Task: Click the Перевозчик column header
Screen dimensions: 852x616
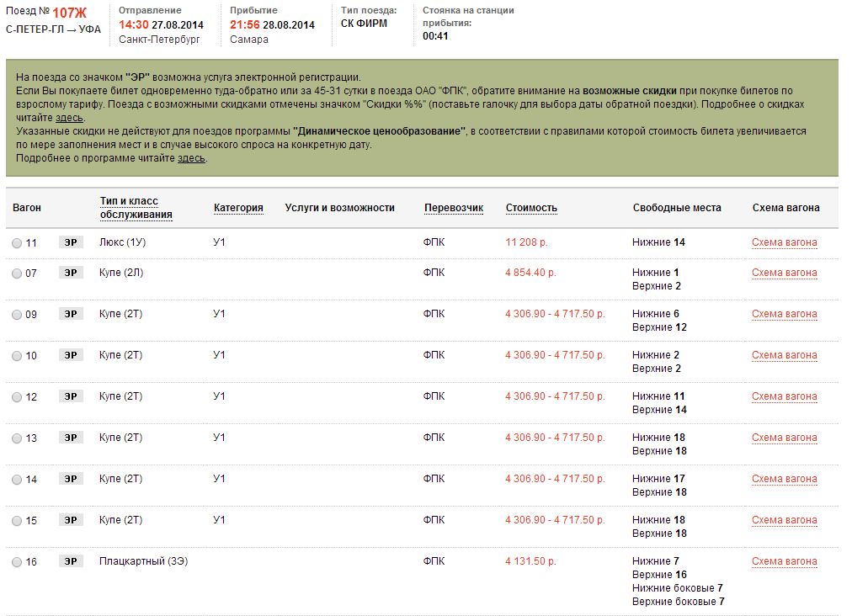Action: 453,208
